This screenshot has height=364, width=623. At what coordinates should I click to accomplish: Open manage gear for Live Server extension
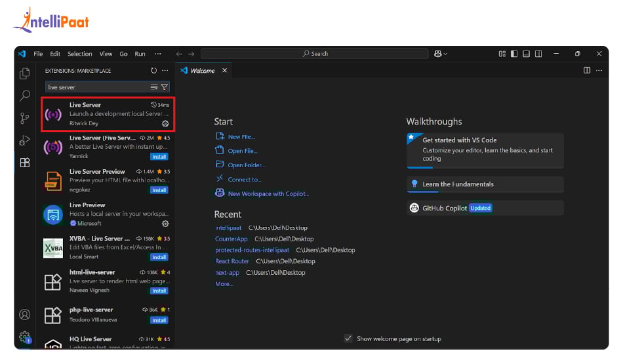click(x=165, y=124)
